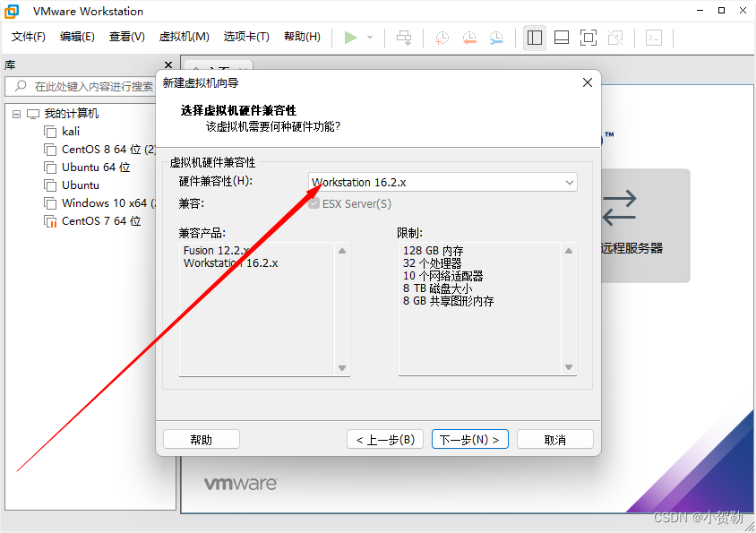Viewport: 756px width, 533px height.
Task: Click down arrow of 限制 list scrollbar
Action: pyautogui.click(x=569, y=367)
